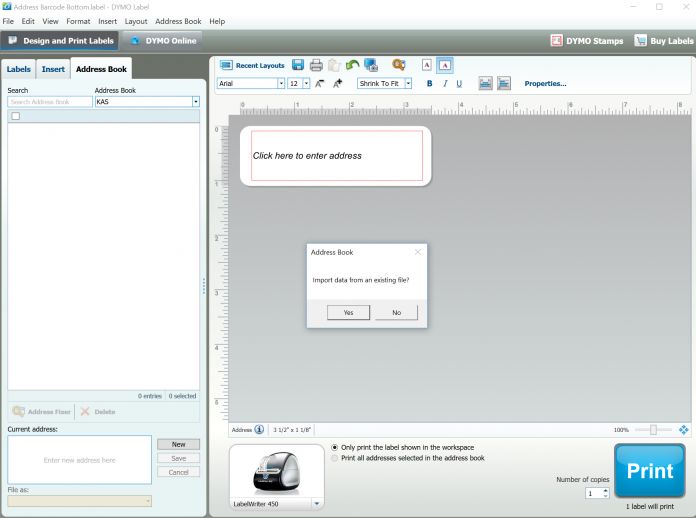Check the select-all checkbox in the address list
The height and width of the screenshot is (518, 696).
click(16, 116)
